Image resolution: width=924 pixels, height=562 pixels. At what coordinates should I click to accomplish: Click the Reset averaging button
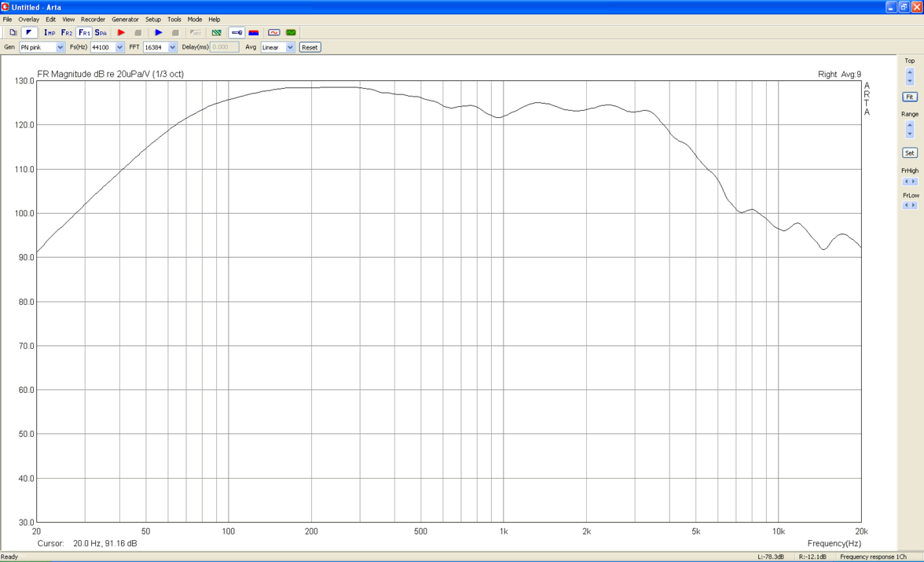coord(310,47)
